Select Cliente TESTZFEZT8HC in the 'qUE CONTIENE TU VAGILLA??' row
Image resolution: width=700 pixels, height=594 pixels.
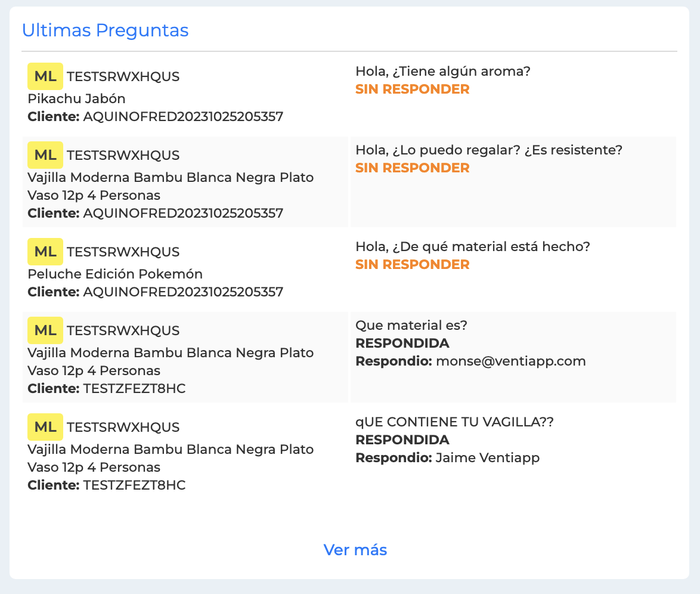[107, 485]
